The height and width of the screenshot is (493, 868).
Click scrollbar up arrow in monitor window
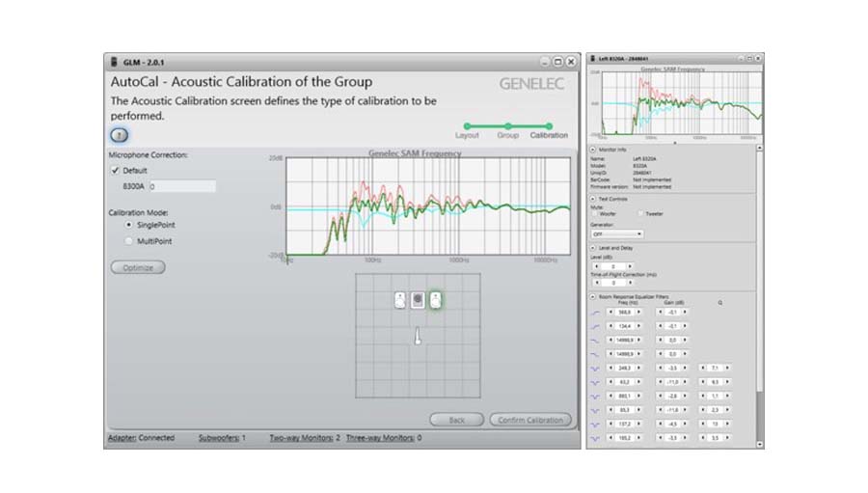click(x=760, y=148)
